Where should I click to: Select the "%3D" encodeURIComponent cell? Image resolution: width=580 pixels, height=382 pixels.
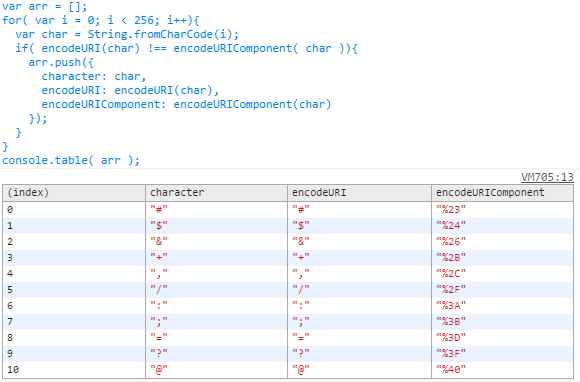click(x=502, y=338)
